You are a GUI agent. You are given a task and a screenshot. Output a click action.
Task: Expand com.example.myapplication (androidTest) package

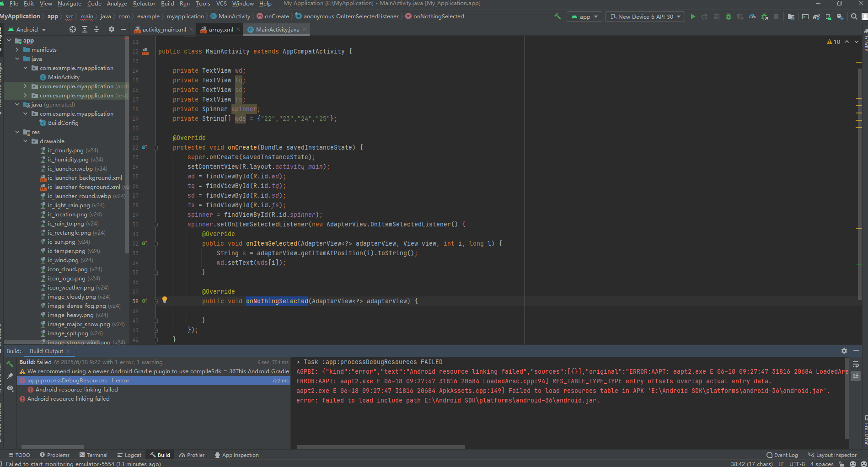[x=26, y=86]
